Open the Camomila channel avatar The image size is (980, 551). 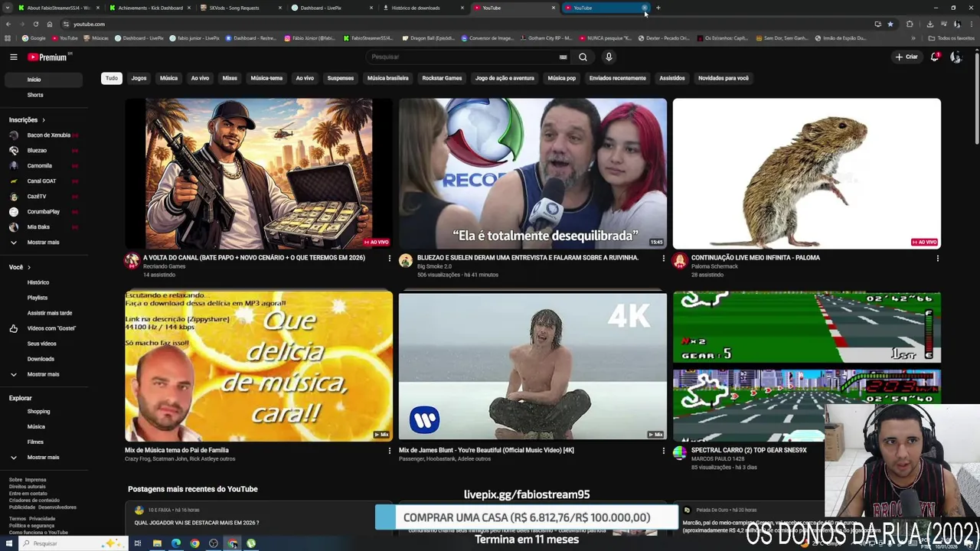tap(14, 165)
